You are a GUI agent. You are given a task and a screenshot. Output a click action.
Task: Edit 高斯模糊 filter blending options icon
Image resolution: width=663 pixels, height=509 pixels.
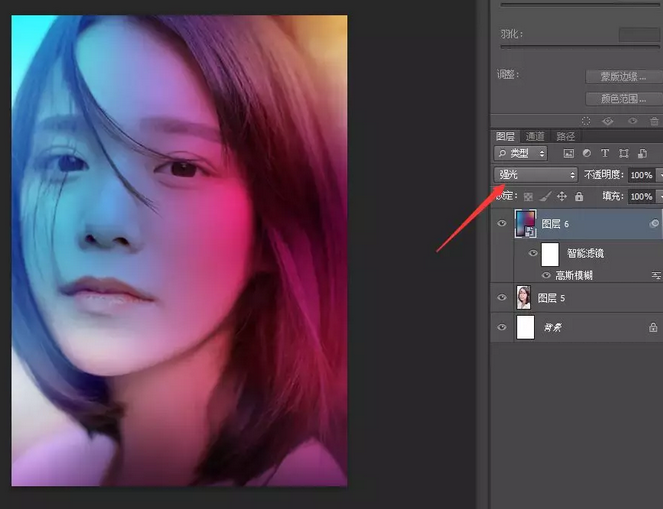coord(656,274)
